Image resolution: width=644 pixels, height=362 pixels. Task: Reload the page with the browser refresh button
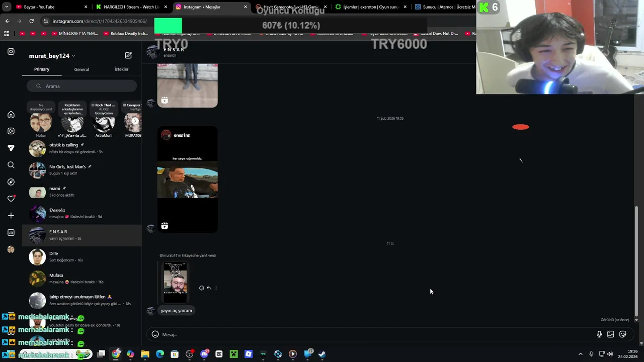click(x=31, y=21)
